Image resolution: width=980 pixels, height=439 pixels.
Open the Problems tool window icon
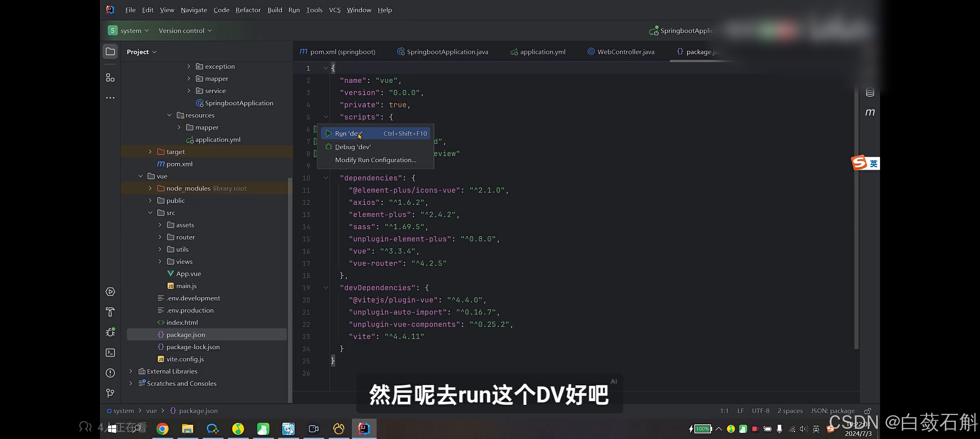[x=110, y=373]
